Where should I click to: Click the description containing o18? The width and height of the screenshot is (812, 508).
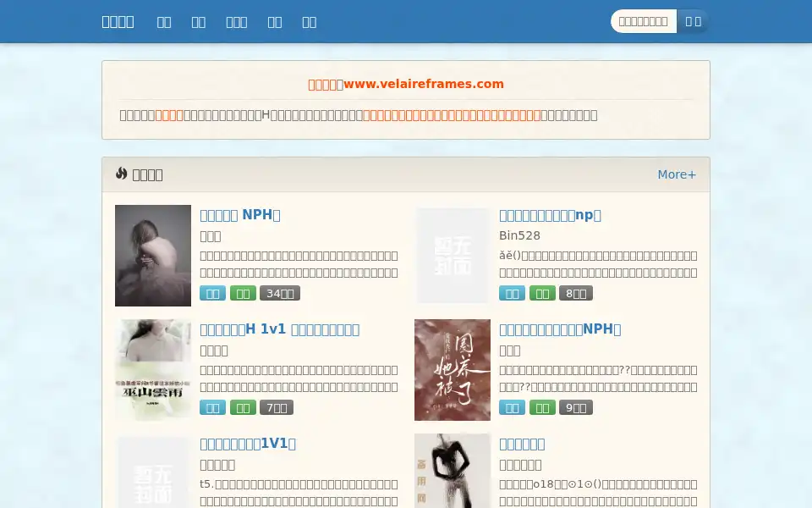(x=598, y=493)
